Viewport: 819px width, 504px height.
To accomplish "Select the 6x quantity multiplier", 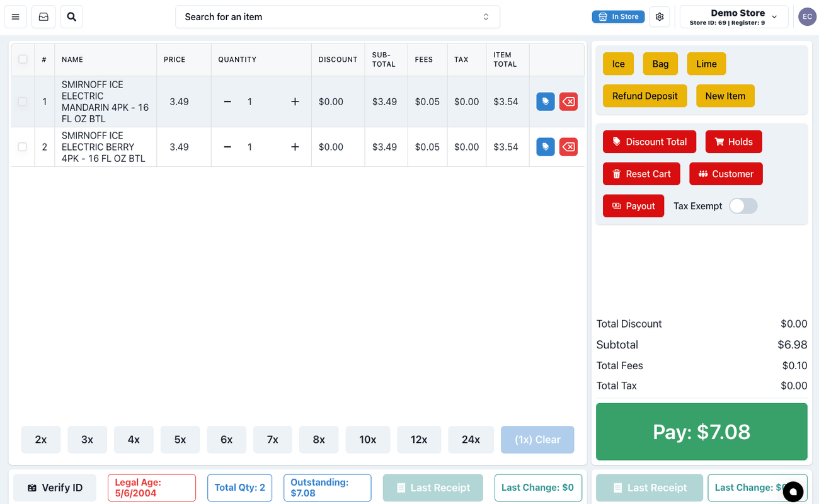I will pos(227,440).
